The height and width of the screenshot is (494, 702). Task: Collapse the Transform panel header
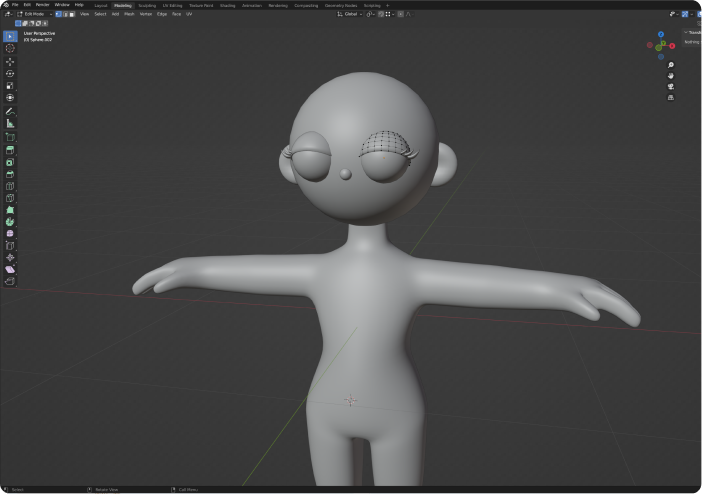coord(691,32)
